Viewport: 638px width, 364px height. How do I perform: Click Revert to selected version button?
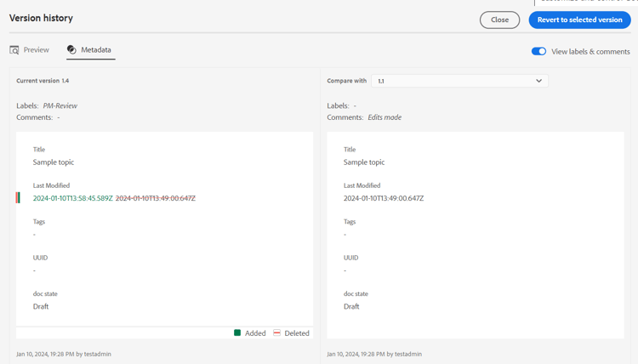(x=580, y=20)
